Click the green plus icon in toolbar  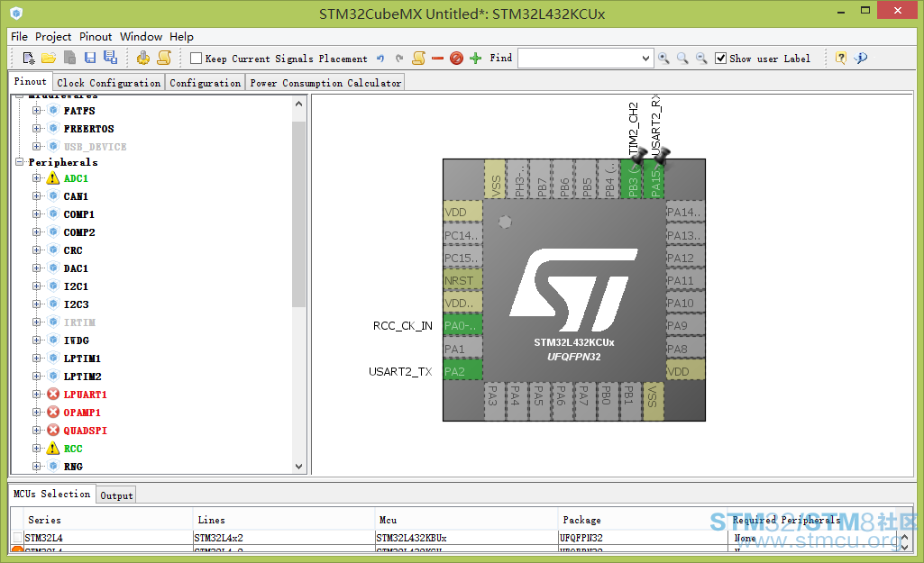point(476,58)
